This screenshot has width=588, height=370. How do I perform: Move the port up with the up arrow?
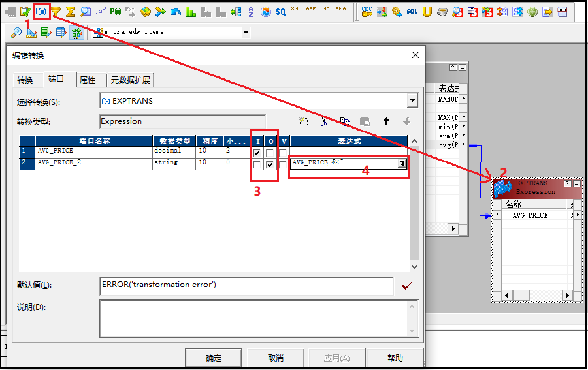pos(386,121)
